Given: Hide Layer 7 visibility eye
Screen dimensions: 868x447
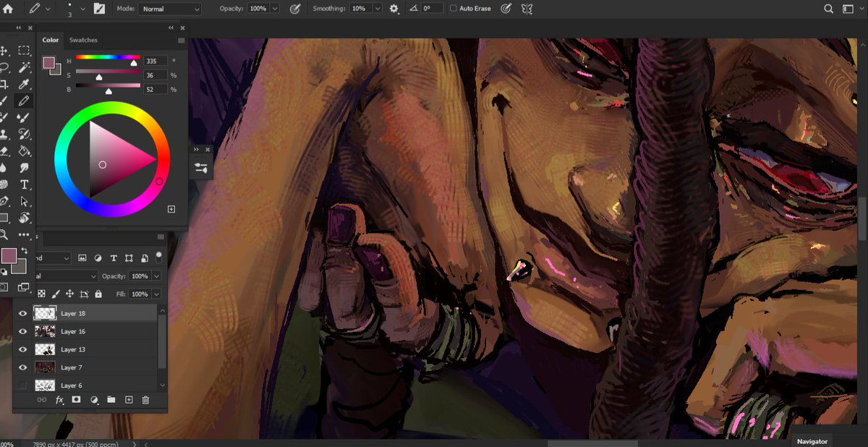Looking at the screenshot, I should [x=22, y=367].
